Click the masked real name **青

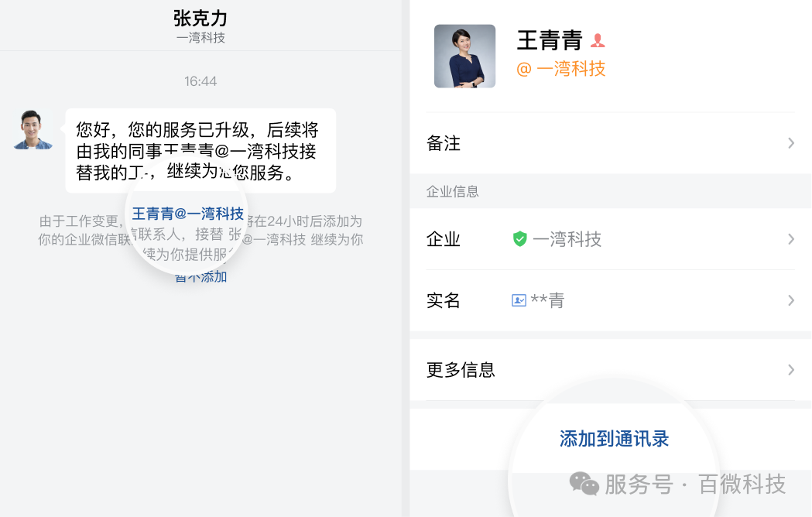(x=549, y=300)
